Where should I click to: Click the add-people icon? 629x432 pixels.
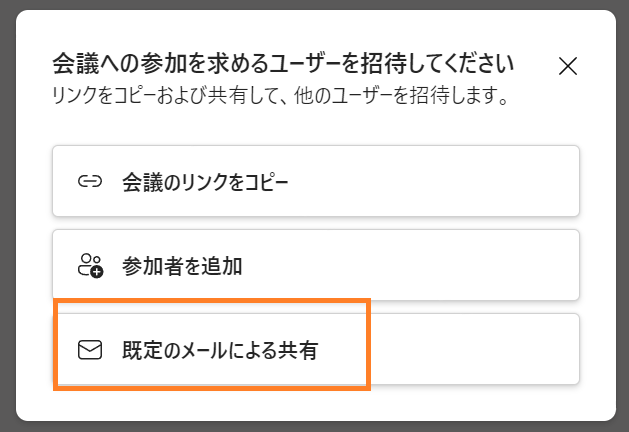90,265
